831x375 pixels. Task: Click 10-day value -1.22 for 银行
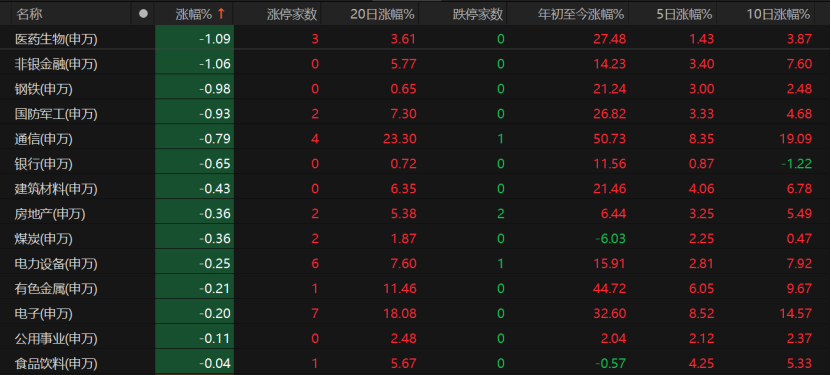(797, 164)
